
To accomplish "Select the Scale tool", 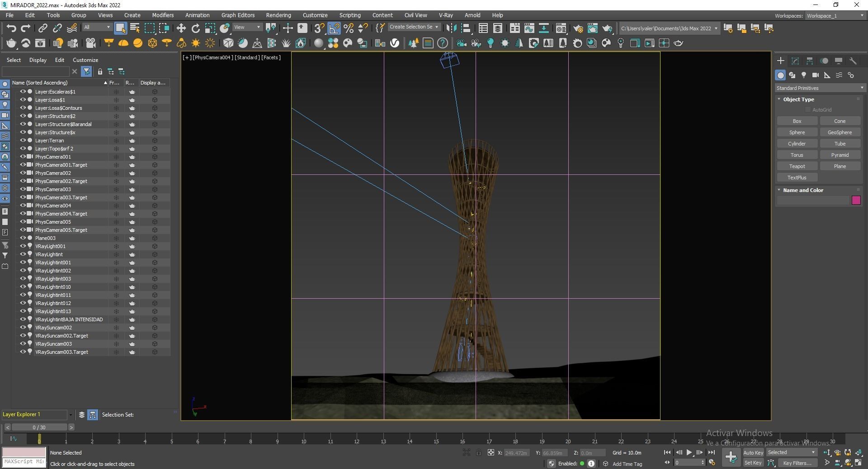I will [x=210, y=28].
